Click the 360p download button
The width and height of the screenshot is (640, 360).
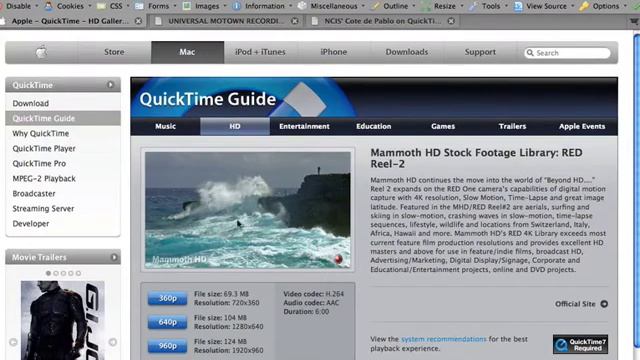click(167, 298)
